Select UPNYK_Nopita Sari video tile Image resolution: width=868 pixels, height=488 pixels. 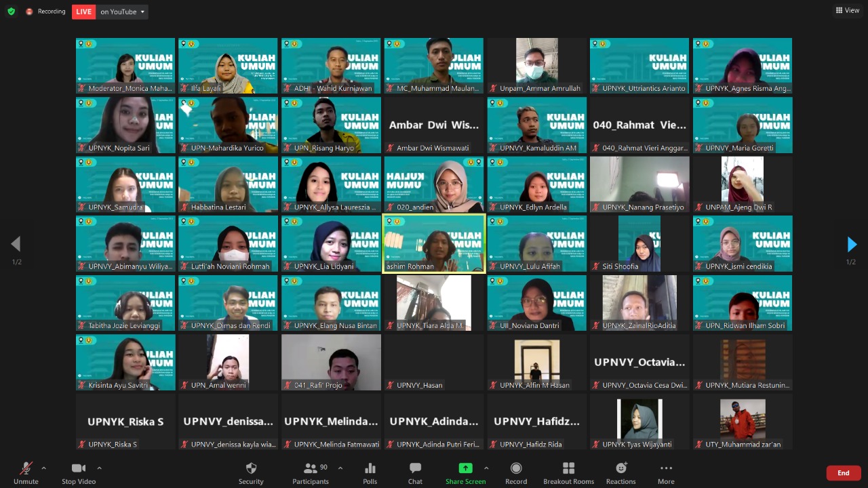(x=125, y=125)
